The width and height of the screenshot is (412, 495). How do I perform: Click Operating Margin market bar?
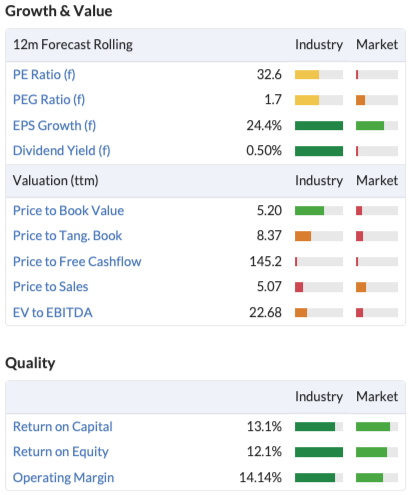click(377, 478)
